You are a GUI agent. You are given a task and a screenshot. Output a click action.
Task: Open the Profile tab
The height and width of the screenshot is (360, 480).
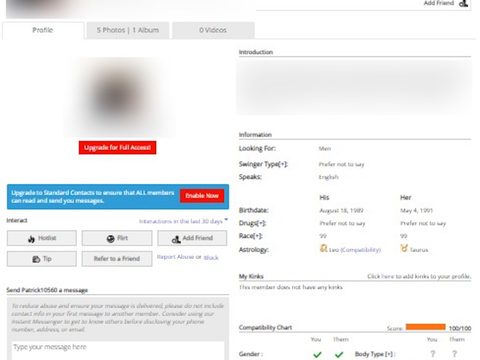pyautogui.click(x=43, y=30)
